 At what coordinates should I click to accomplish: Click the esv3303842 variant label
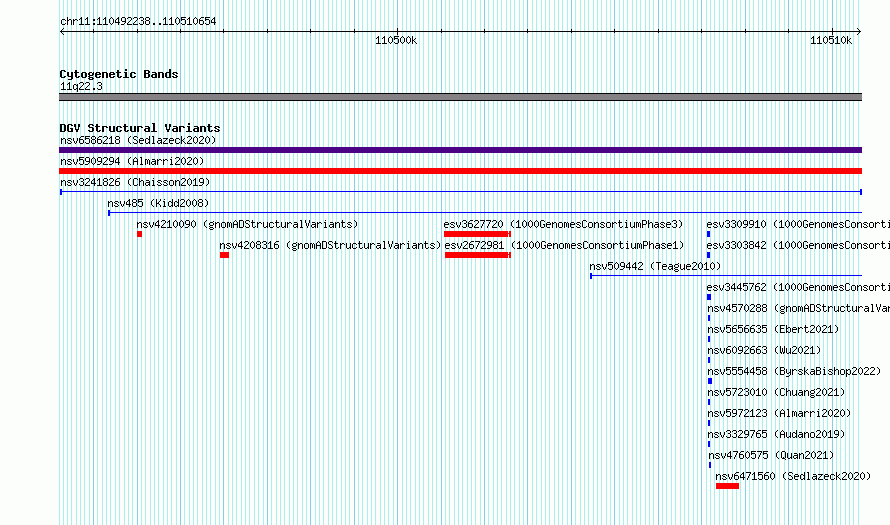click(798, 245)
